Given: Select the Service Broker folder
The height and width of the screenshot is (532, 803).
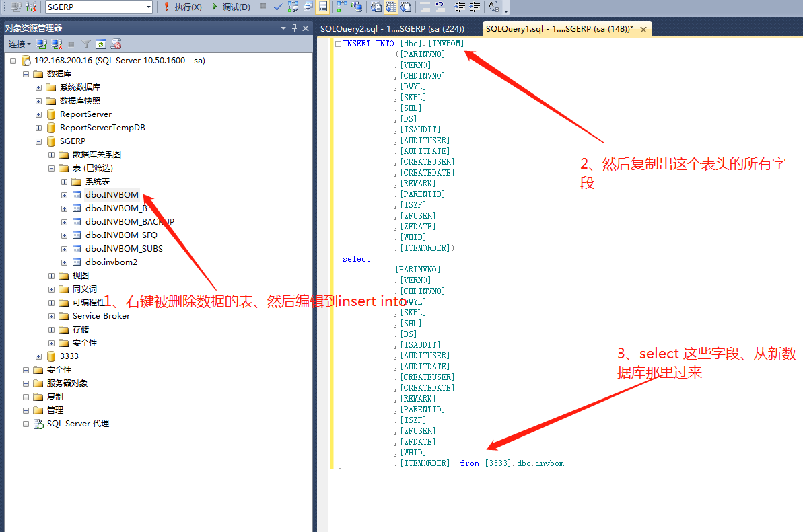Looking at the screenshot, I should [101, 316].
